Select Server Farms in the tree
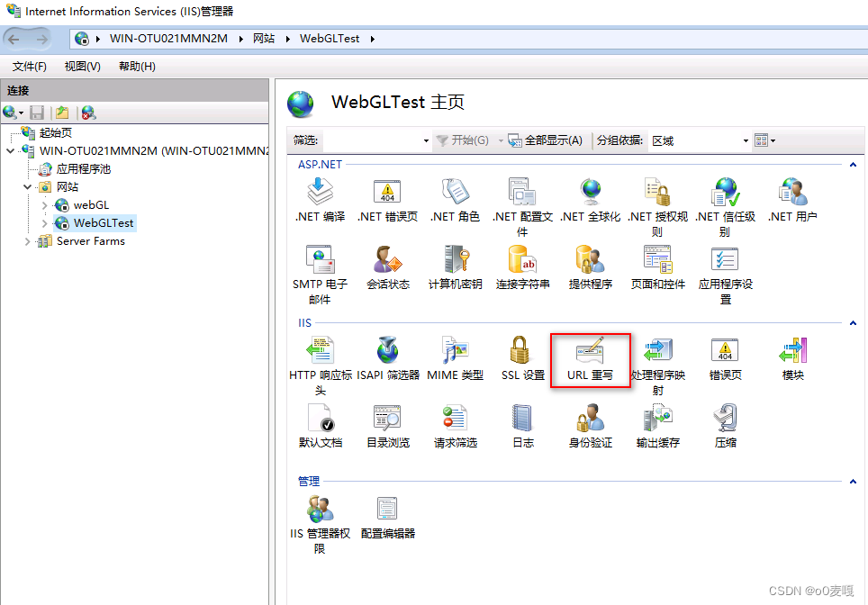The image size is (868, 605). coord(91,241)
